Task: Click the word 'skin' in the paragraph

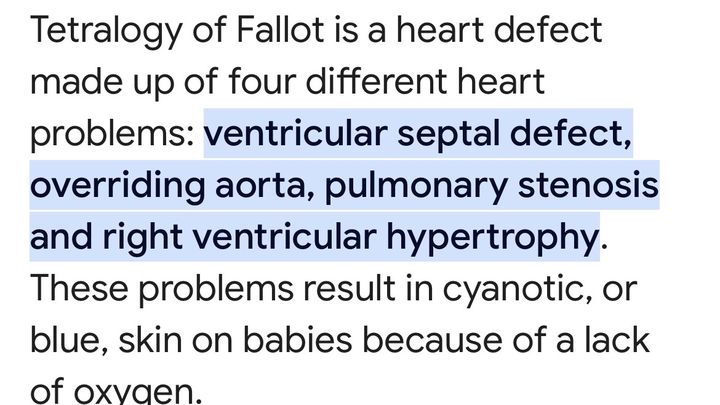Action: tap(150, 340)
